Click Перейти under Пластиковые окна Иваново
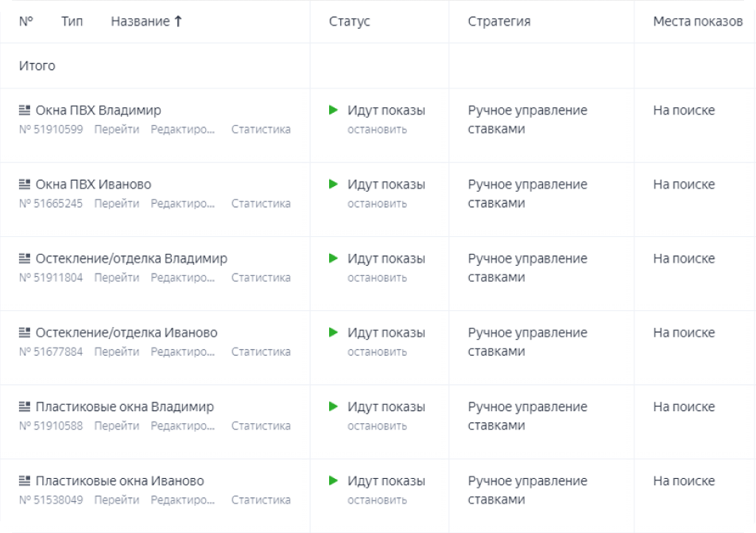 tap(116, 500)
